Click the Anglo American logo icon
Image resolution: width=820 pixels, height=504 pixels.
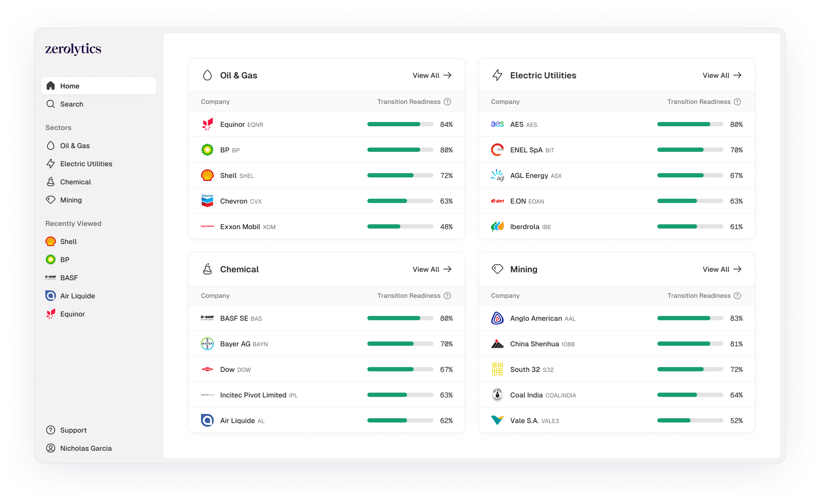click(497, 318)
